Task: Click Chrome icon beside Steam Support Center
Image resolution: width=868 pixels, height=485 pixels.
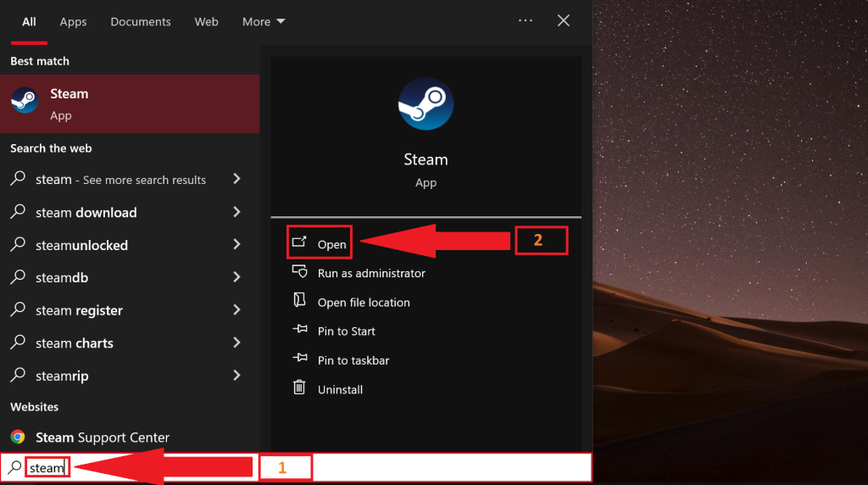Action: click(x=18, y=437)
